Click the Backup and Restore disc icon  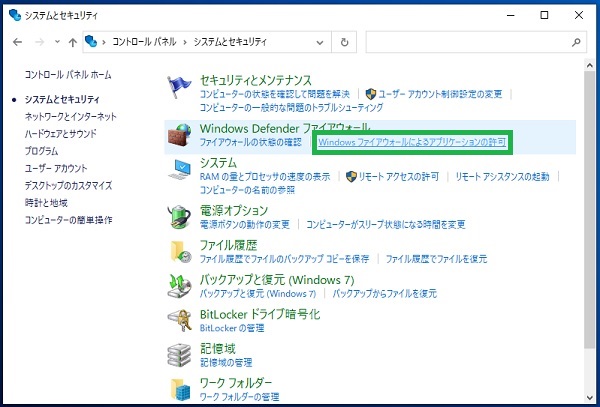click(x=179, y=286)
